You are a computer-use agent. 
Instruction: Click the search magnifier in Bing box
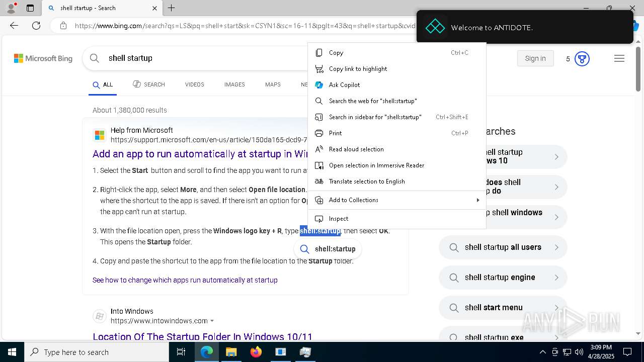pyautogui.click(x=94, y=58)
